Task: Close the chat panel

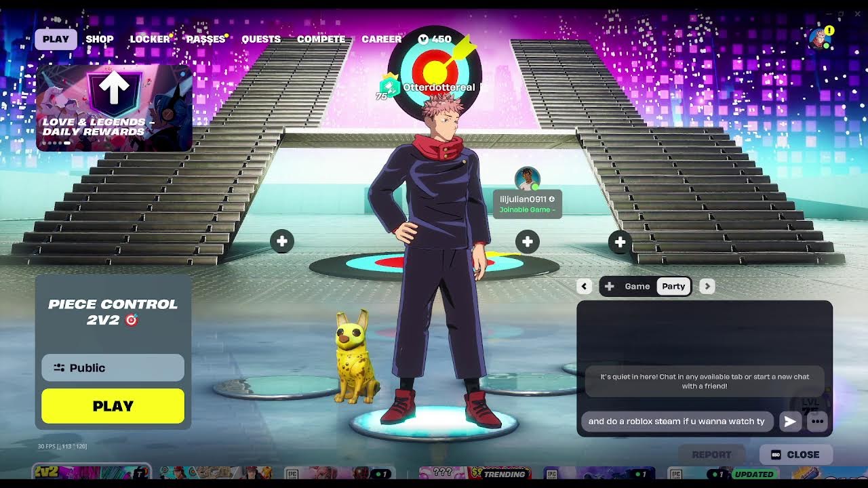Action: click(x=795, y=455)
